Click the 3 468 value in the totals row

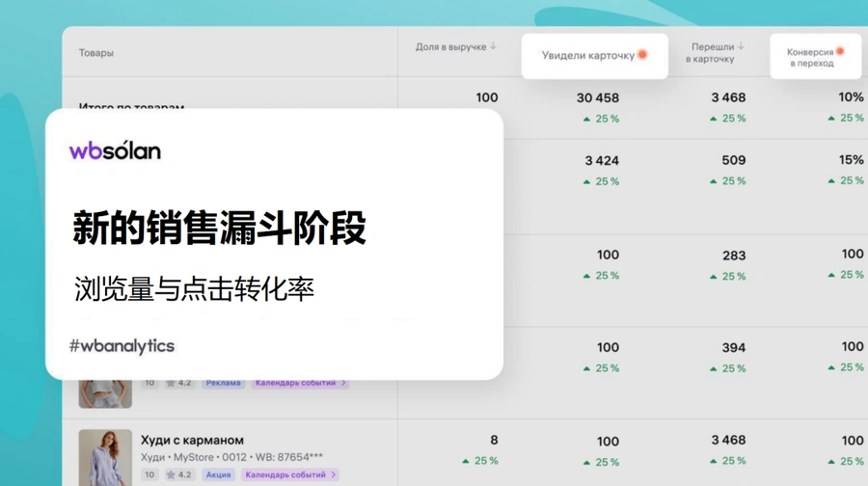[x=728, y=97]
